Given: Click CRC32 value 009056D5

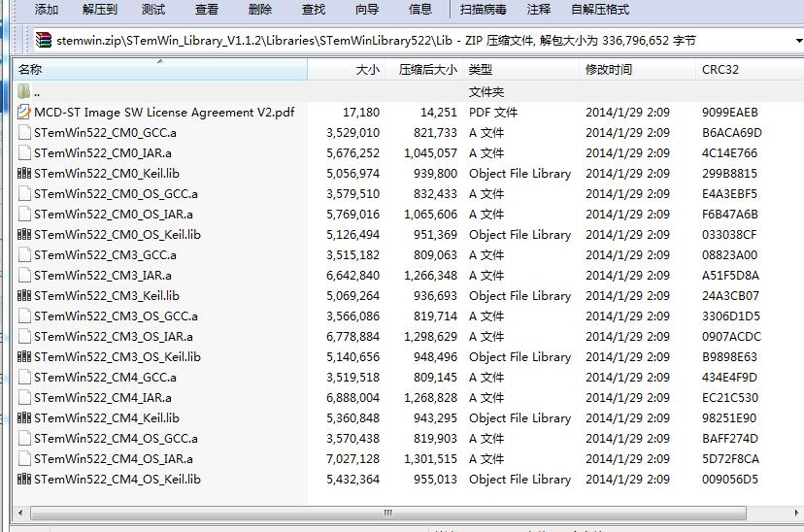Looking at the screenshot, I should tap(729, 479).
